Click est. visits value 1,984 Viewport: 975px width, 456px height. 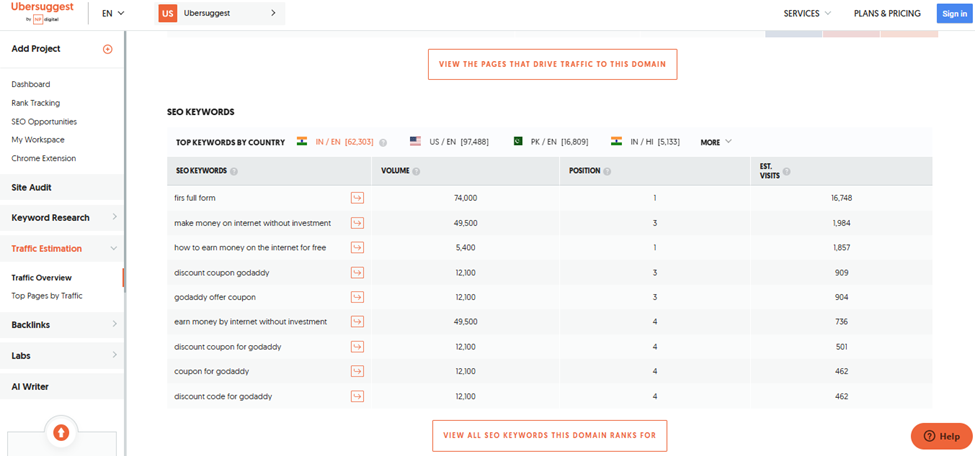[841, 223]
